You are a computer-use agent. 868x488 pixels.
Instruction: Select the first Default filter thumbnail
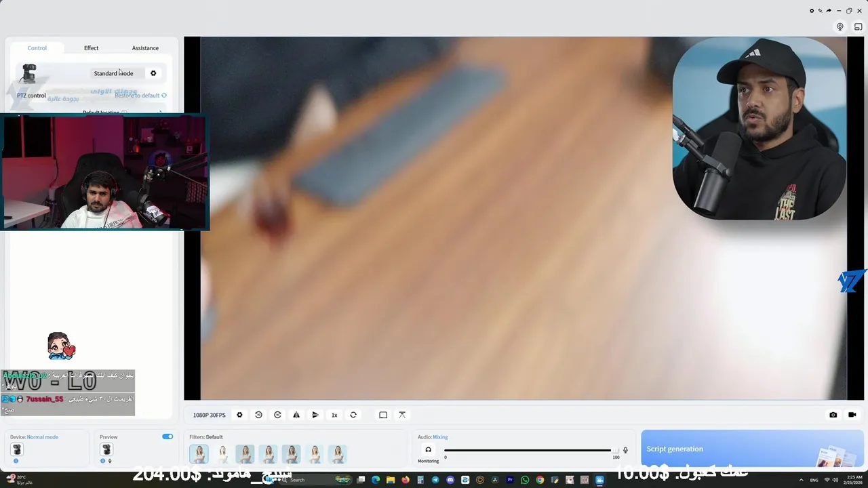pos(199,453)
